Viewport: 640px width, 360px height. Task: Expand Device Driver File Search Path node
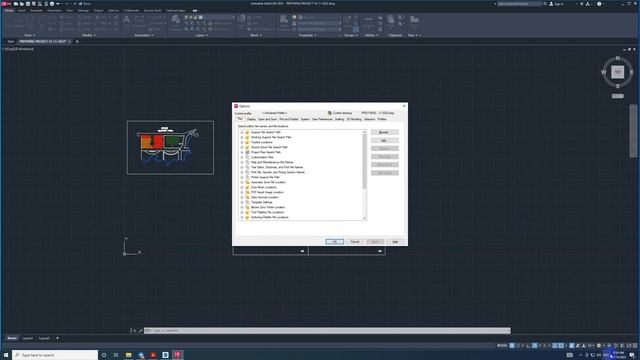pyautogui.click(x=242, y=147)
